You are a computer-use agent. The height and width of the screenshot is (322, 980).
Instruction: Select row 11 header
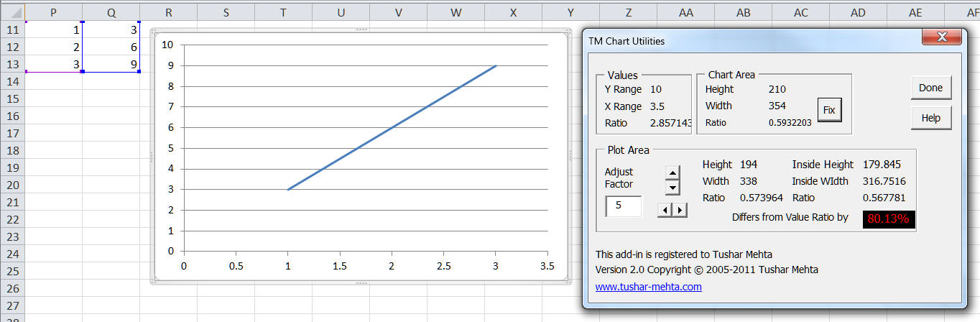pyautogui.click(x=12, y=29)
